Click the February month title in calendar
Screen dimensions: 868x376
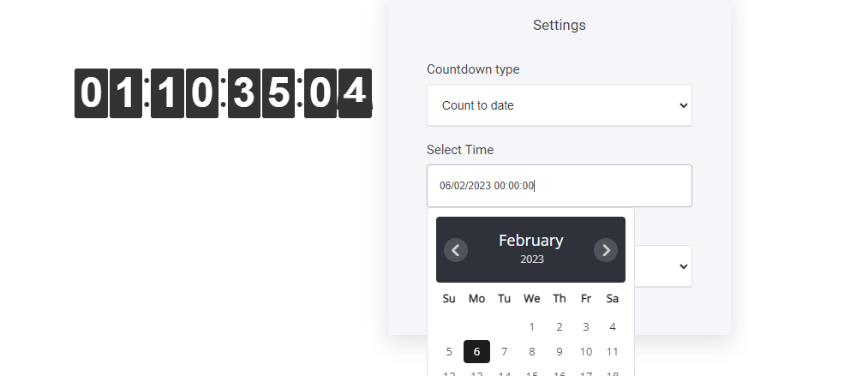(531, 241)
